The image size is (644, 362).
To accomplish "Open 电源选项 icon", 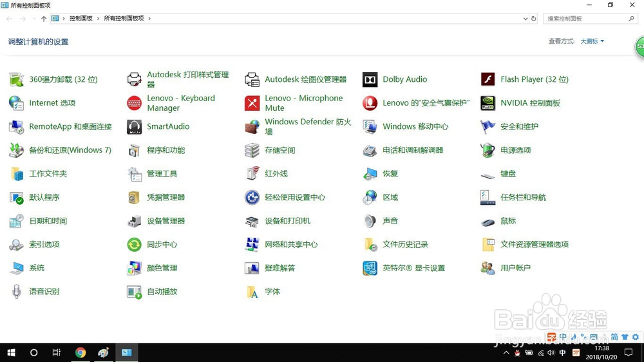I will click(x=488, y=150).
